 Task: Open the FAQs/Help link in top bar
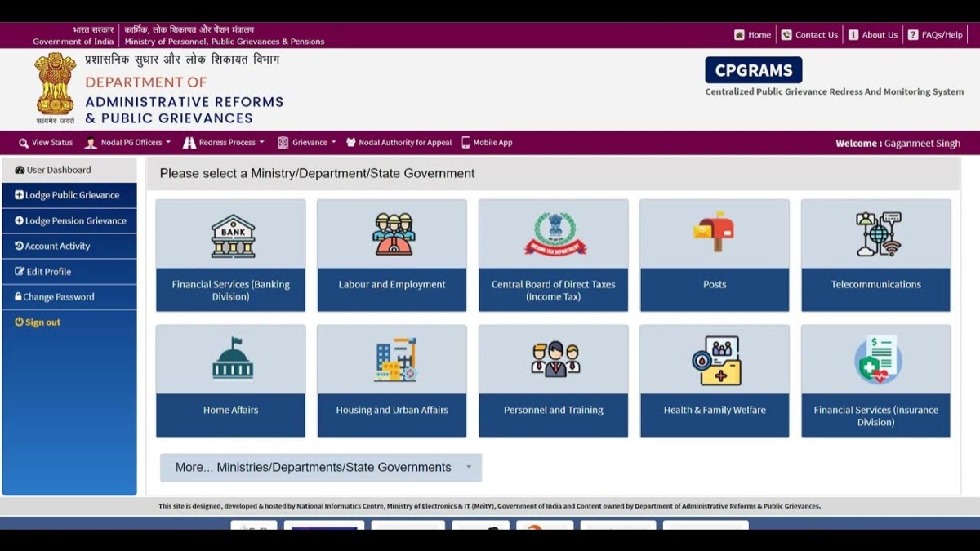coord(936,35)
